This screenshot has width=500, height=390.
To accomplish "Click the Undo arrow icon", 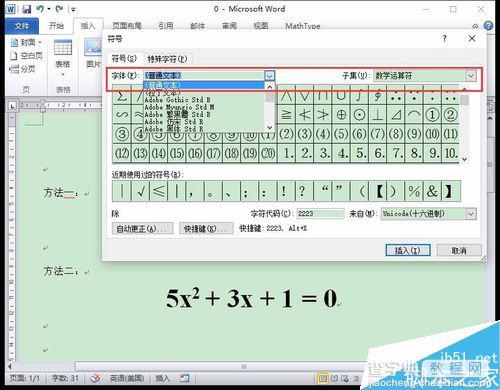I will click(x=40, y=9).
